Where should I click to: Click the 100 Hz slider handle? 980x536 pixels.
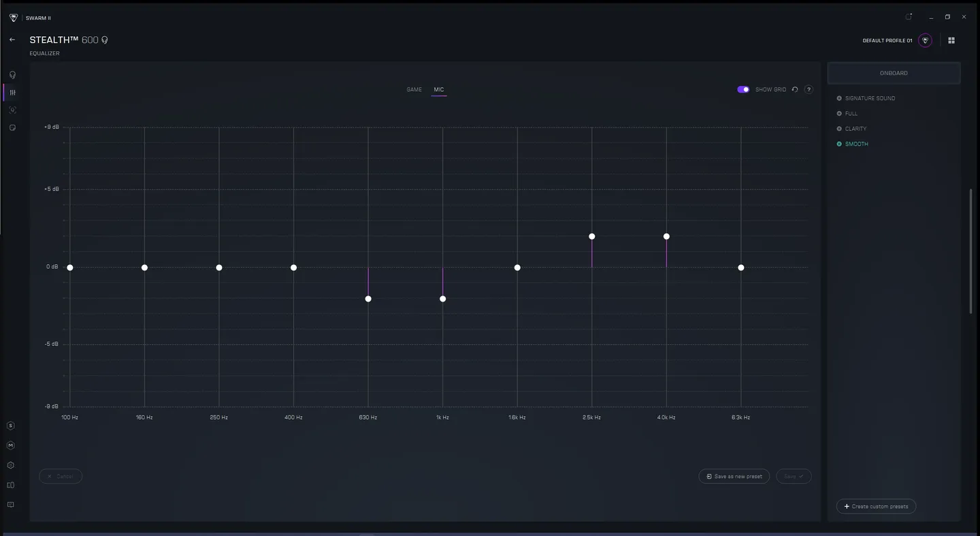(x=70, y=268)
